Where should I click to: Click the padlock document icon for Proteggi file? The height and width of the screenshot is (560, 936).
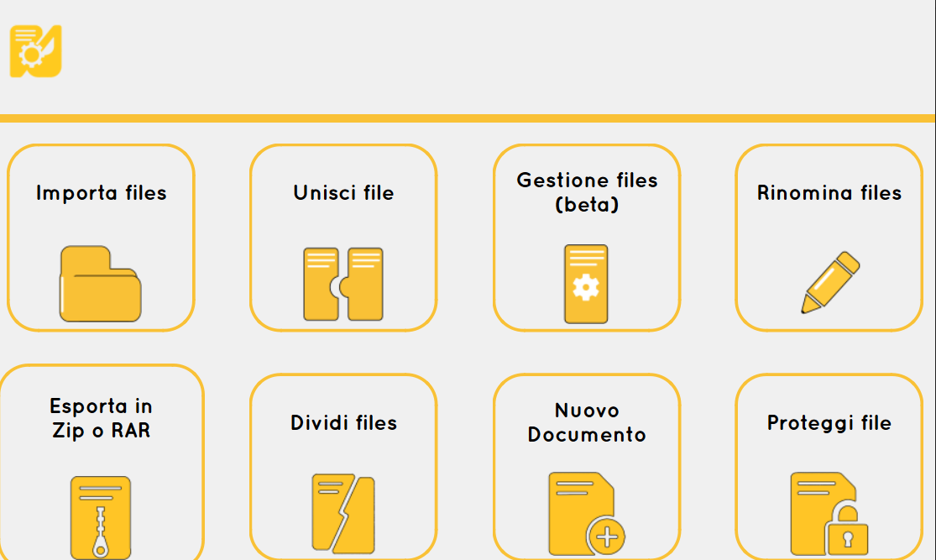(x=829, y=513)
